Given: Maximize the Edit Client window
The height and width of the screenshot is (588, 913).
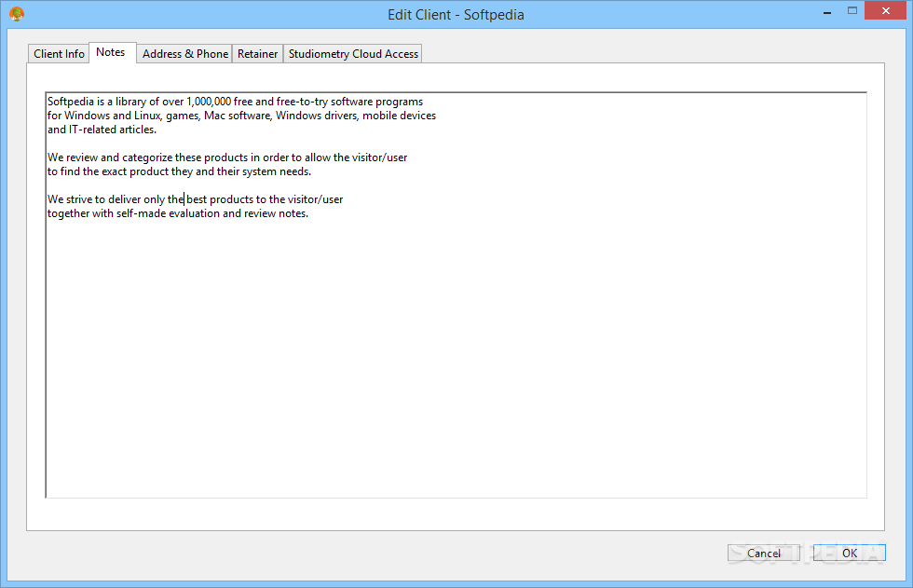Looking at the screenshot, I should coord(852,11).
